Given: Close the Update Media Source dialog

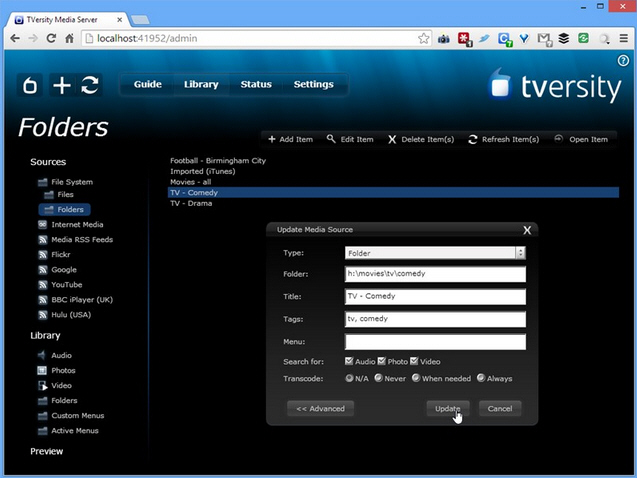Looking at the screenshot, I should (x=527, y=230).
